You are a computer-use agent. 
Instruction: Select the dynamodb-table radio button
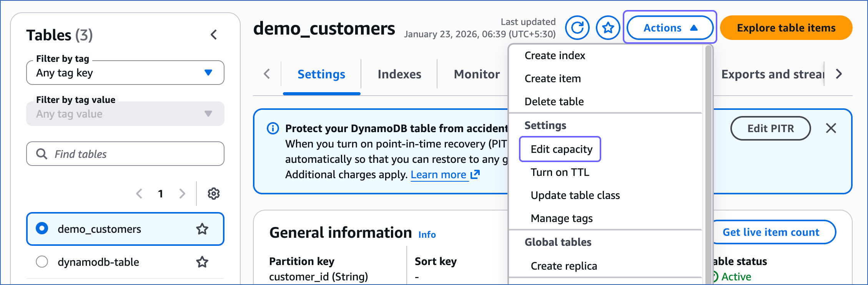coord(42,262)
